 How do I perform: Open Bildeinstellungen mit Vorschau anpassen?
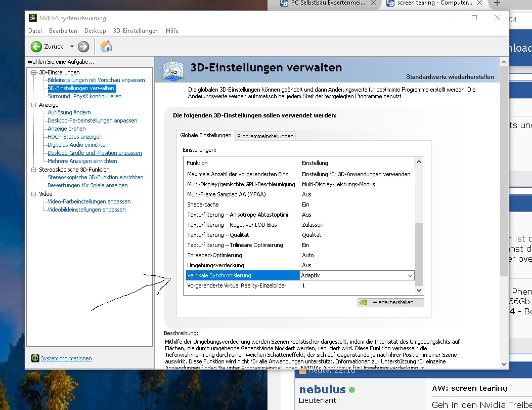(x=96, y=80)
